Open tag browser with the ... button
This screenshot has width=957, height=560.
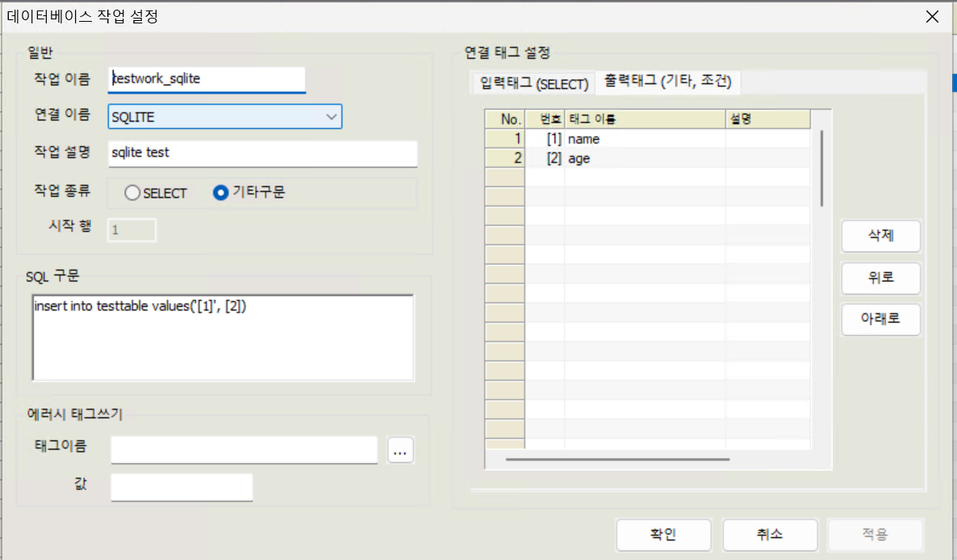coord(400,450)
